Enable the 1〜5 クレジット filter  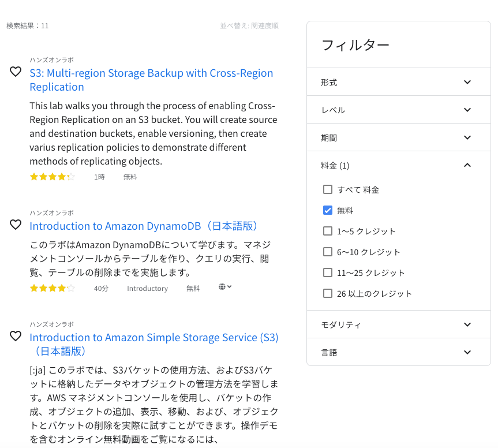(327, 231)
